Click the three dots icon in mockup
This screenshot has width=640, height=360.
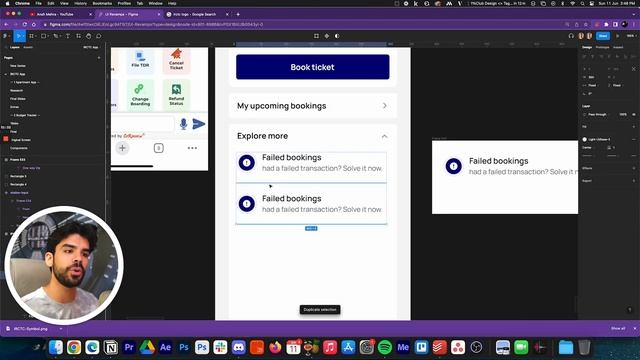192,148
